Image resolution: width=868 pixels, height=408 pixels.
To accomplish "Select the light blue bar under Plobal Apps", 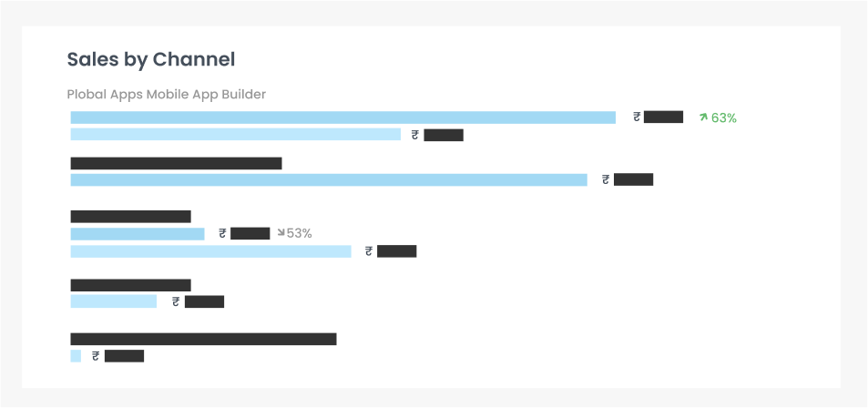I will pyautogui.click(x=235, y=135).
